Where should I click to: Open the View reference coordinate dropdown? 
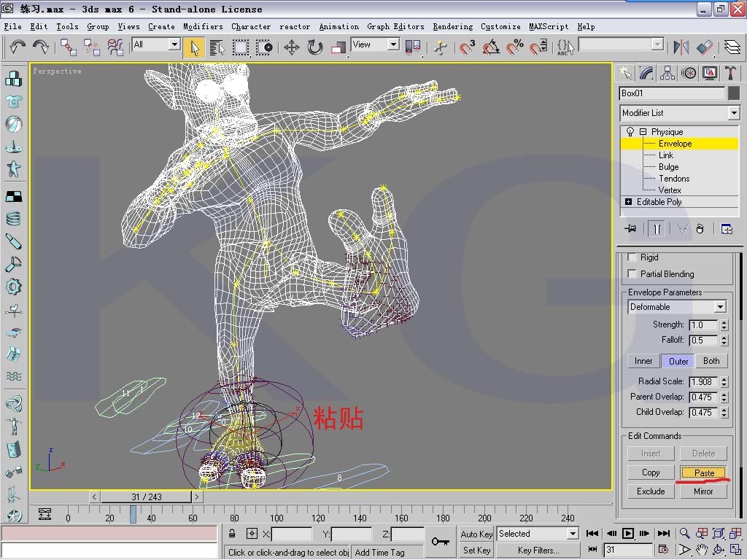[x=376, y=44]
